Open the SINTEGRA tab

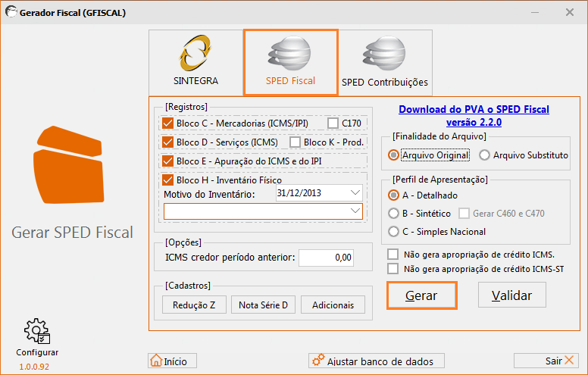click(195, 63)
